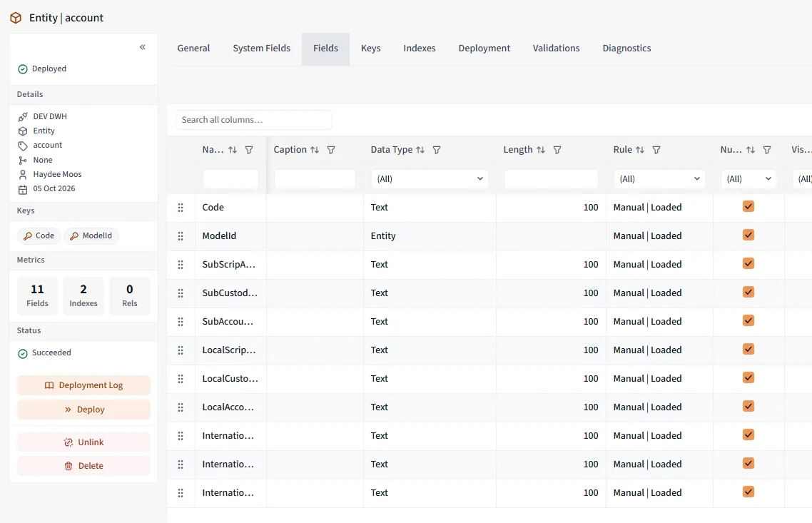The width and height of the screenshot is (812, 523).
Task: Click Haydee Moos in Details
Action: [58, 175]
